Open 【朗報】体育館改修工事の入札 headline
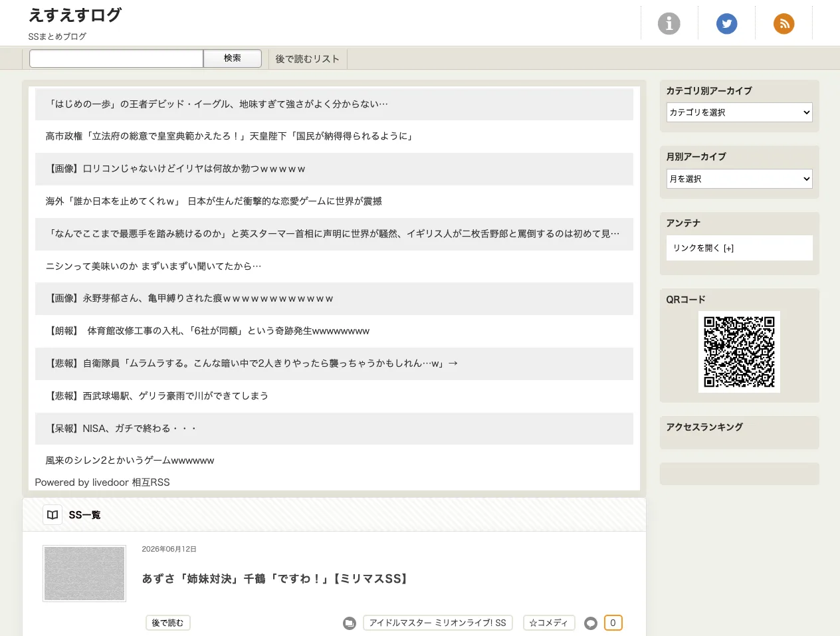The image size is (840, 636). click(207, 331)
